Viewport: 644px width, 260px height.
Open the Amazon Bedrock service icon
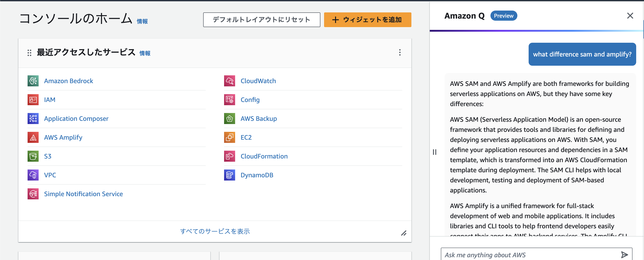(x=33, y=81)
